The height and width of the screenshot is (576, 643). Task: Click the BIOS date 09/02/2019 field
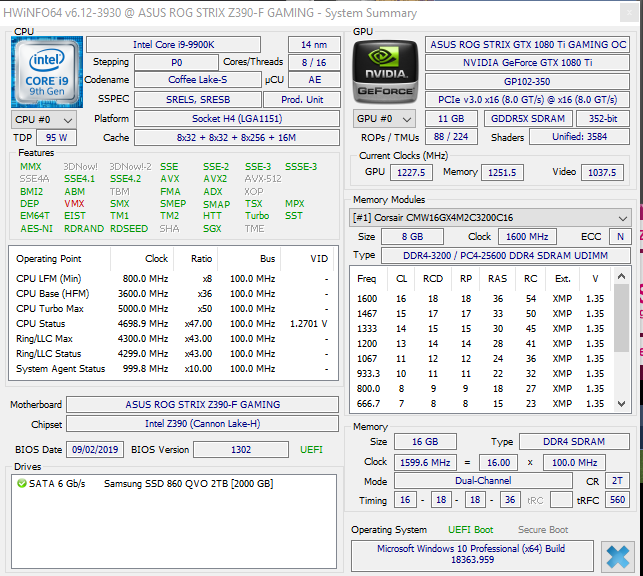tap(95, 450)
